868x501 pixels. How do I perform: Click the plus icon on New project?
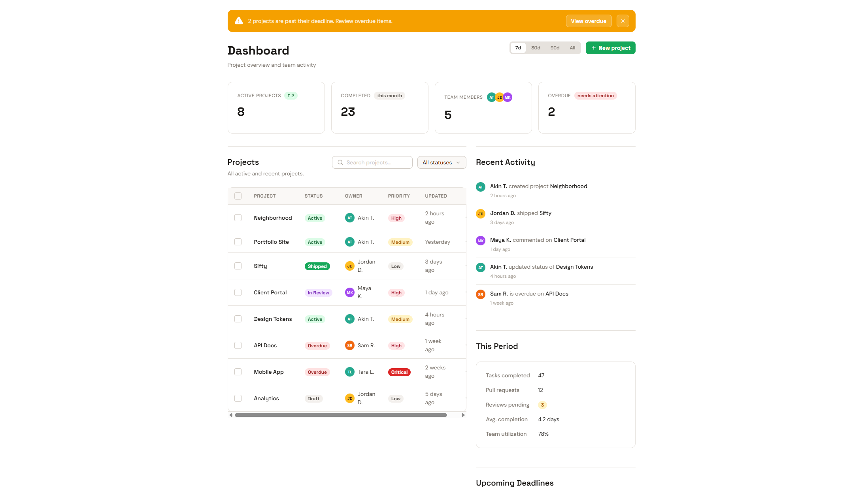[x=593, y=48]
